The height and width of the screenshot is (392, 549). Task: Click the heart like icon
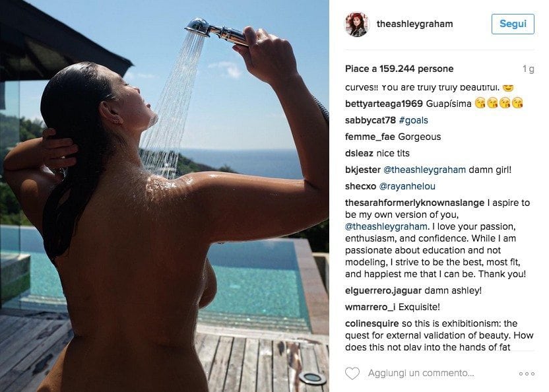(x=352, y=374)
